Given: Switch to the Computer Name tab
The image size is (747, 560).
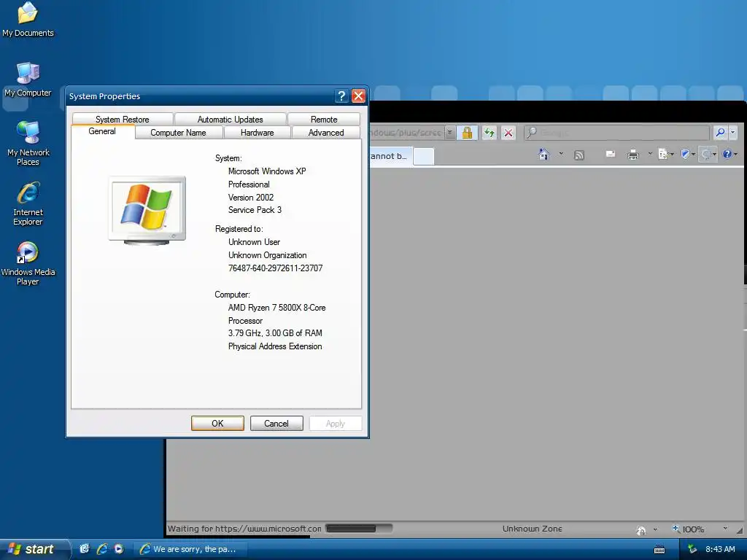Looking at the screenshot, I should click(178, 133).
